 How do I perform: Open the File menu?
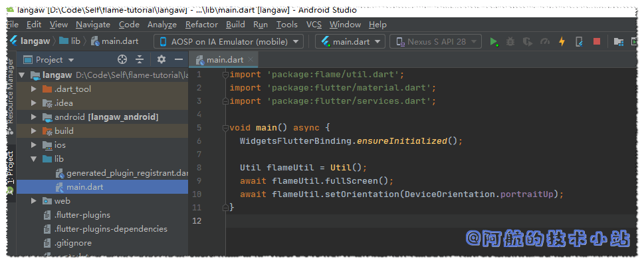click(x=13, y=25)
